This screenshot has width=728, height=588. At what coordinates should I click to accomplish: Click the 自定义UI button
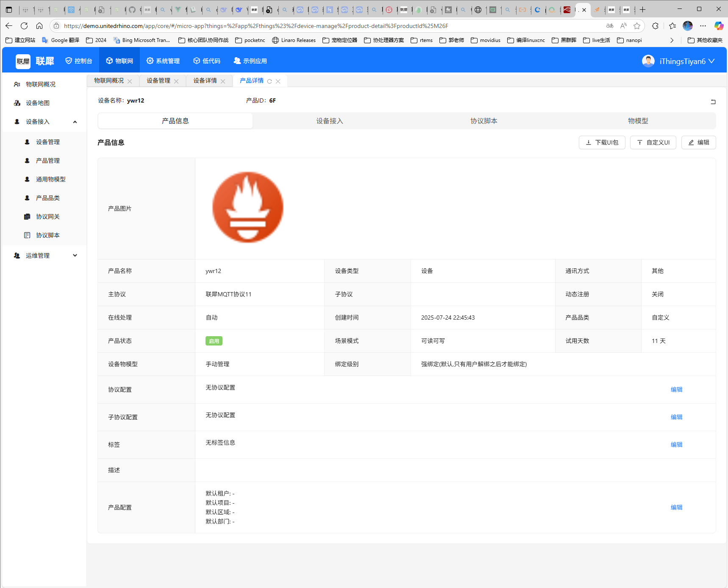[x=653, y=142]
